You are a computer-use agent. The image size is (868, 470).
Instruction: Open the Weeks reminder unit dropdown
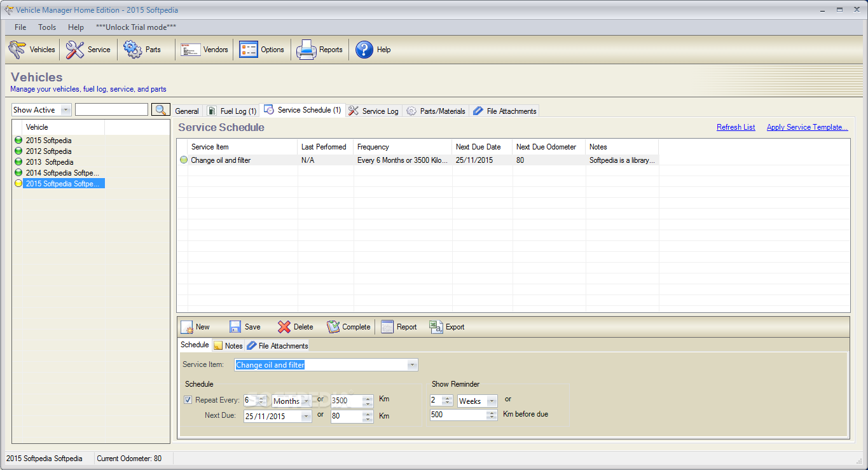pyautogui.click(x=492, y=401)
